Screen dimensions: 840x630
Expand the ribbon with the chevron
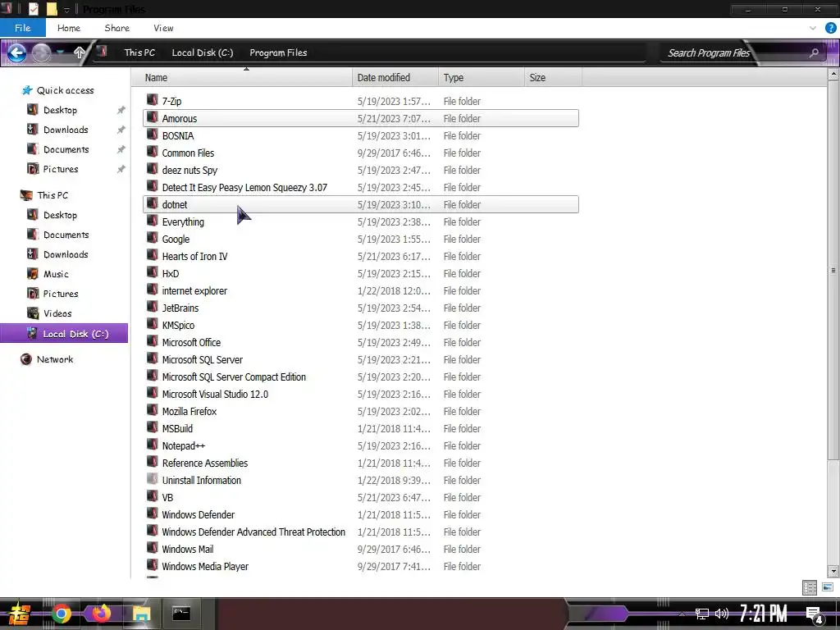pyautogui.click(x=813, y=28)
